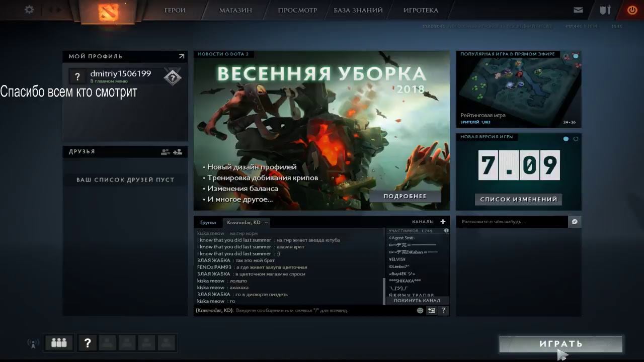Viewport: 644px width, 362px height.
Task: Open the Герои menu
Action: click(x=175, y=10)
